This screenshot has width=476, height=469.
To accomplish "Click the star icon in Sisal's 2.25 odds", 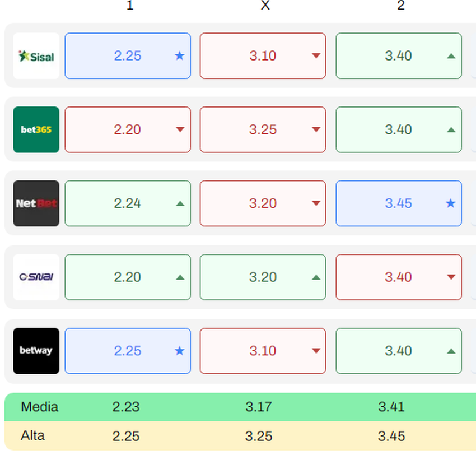I will (x=179, y=56).
